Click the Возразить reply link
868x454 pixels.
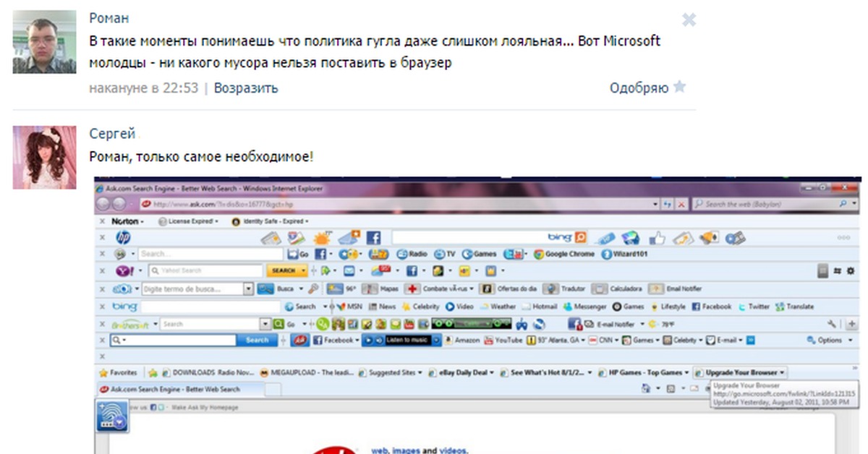tap(246, 88)
